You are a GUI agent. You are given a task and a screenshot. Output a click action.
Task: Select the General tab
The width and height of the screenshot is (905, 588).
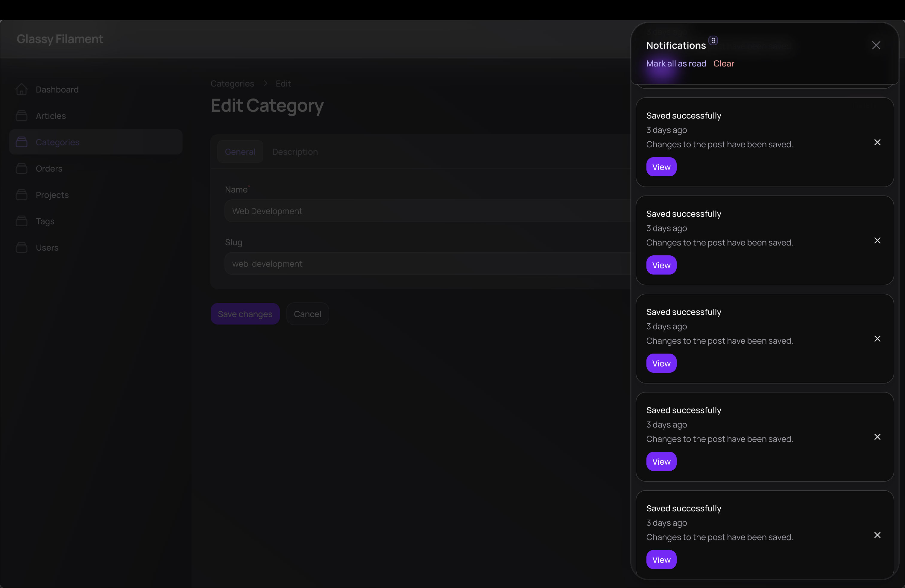coord(240,152)
